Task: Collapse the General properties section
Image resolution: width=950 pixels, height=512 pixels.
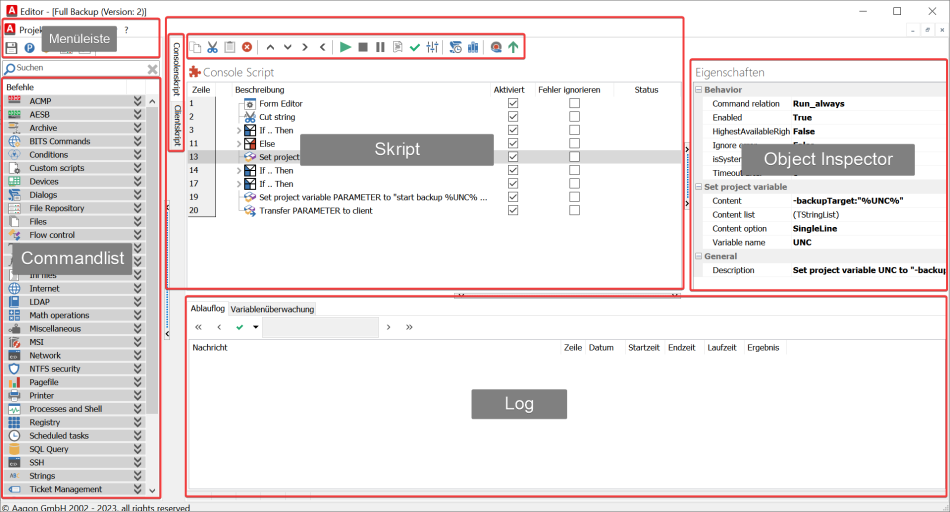Action: coord(699,256)
